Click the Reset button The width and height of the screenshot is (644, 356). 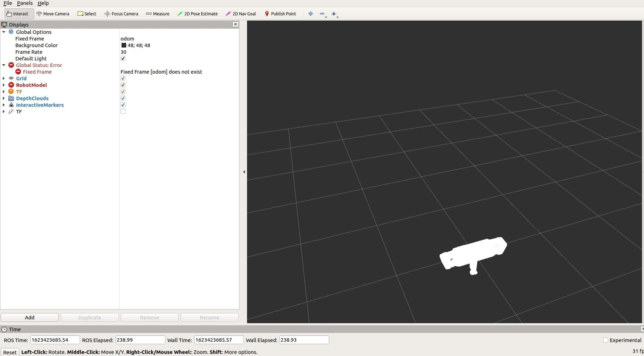pyautogui.click(x=10, y=352)
